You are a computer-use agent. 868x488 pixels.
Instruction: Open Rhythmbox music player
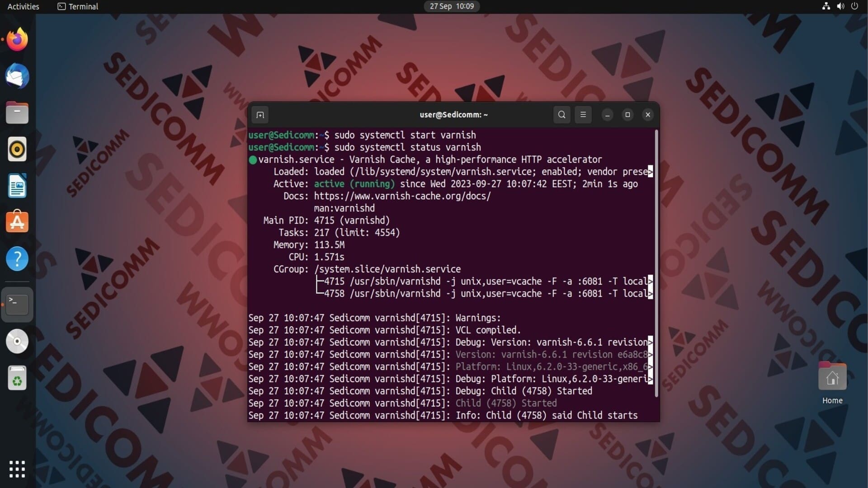click(x=17, y=149)
